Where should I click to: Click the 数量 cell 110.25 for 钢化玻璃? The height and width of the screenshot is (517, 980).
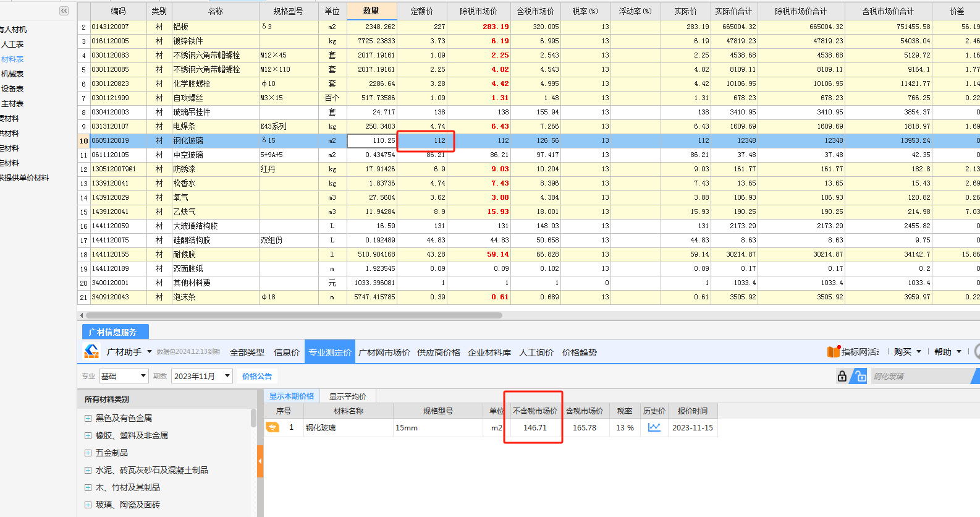pyautogui.click(x=372, y=140)
